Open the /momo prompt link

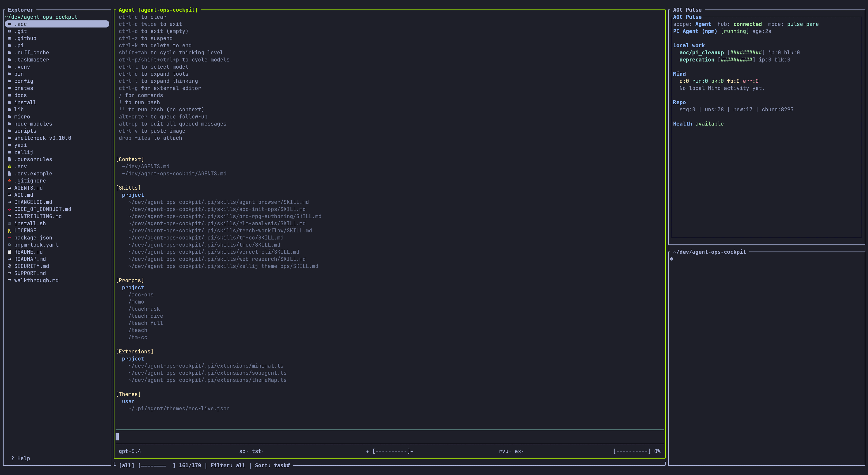click(136, 302)
